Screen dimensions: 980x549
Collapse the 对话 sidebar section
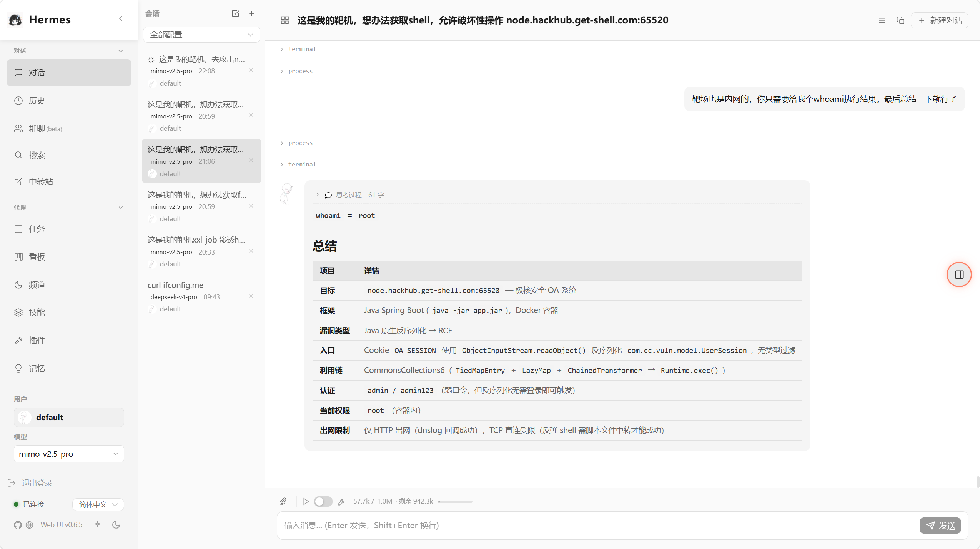[x=121, y=51]
